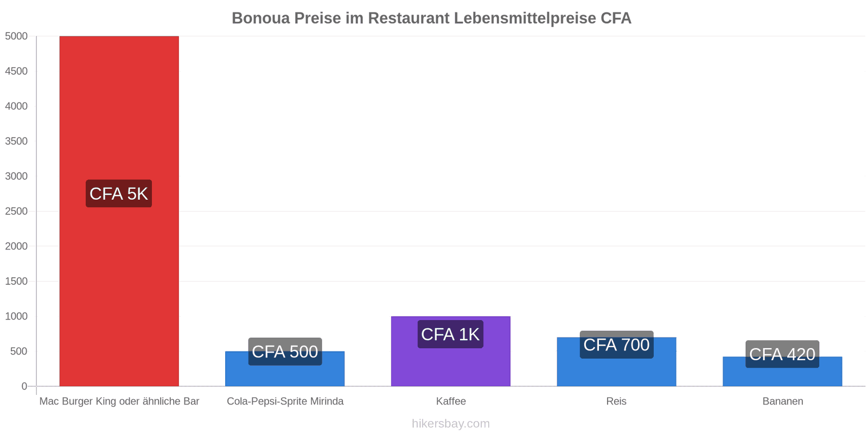868x434 pixels.
Task: Open the hikersbay.com link below the chart
Action: click(450, 424)
